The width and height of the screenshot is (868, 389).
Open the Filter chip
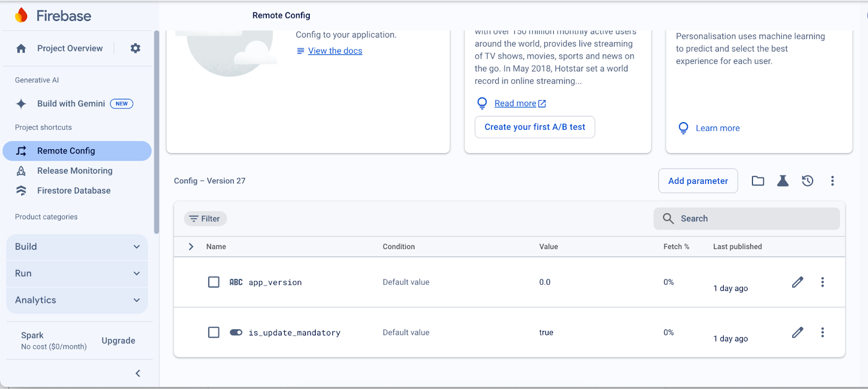(206, 219)
